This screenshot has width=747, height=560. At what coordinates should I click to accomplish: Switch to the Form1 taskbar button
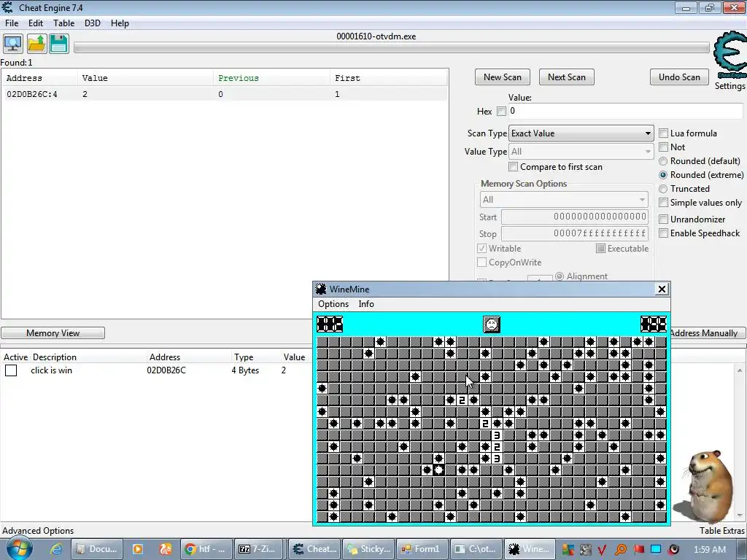tap(421, 549)
